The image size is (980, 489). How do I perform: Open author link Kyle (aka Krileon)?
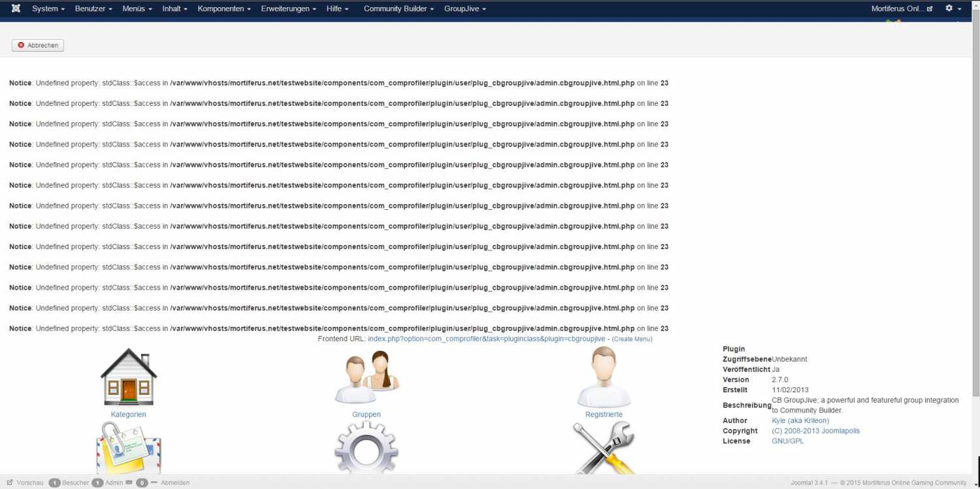[800, 420]
